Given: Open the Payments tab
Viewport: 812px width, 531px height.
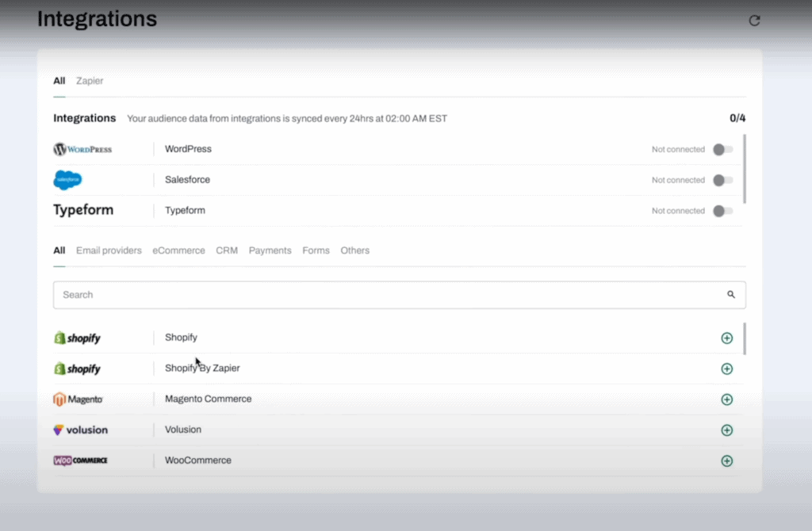Looking at the screenshot, I should click(x=270, y=250).
